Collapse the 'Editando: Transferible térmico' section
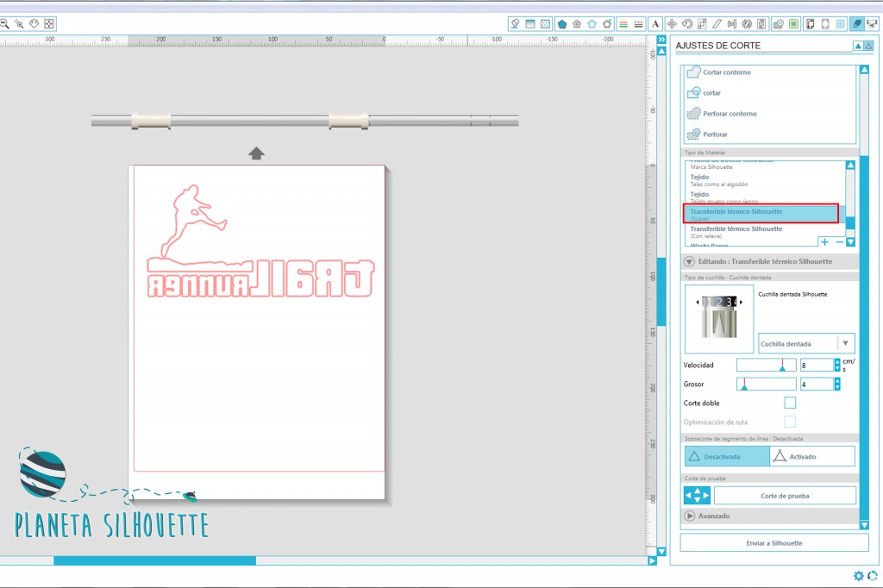Screen dimensions: 883x588 pyautogui.click(x=689, y=261)
